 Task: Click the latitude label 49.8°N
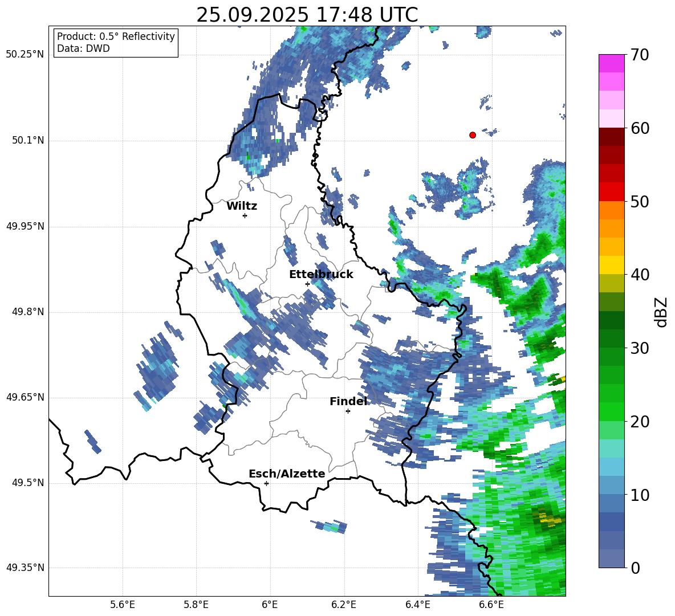click(x=27, y=312)
